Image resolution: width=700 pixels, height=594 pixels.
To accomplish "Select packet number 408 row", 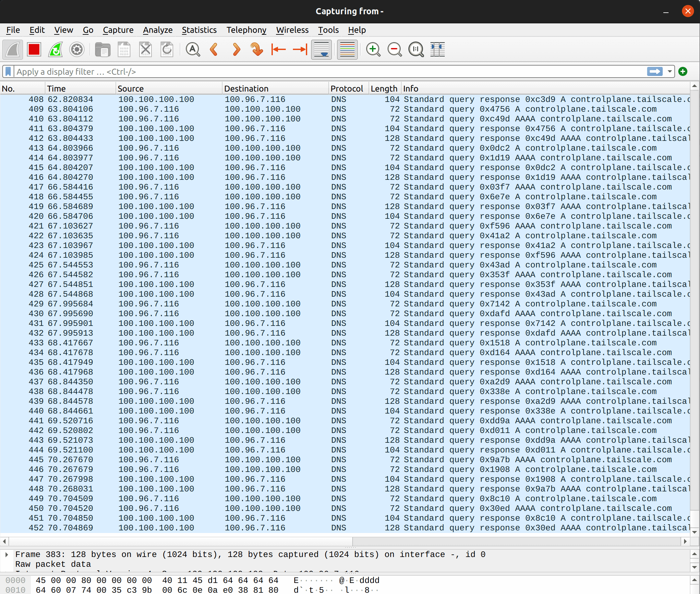I will click(x=345, y=99).
